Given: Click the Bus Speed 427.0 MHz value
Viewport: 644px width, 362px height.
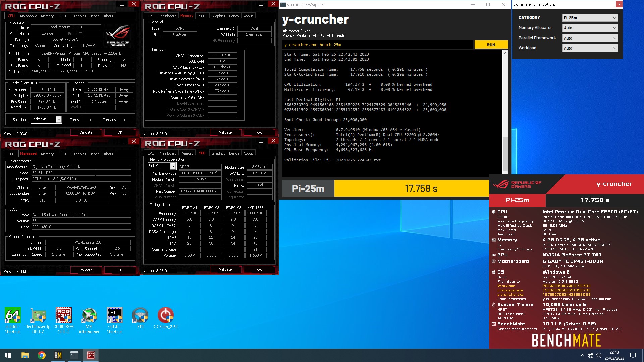Looking at the screenshot, I should point(47,101).
